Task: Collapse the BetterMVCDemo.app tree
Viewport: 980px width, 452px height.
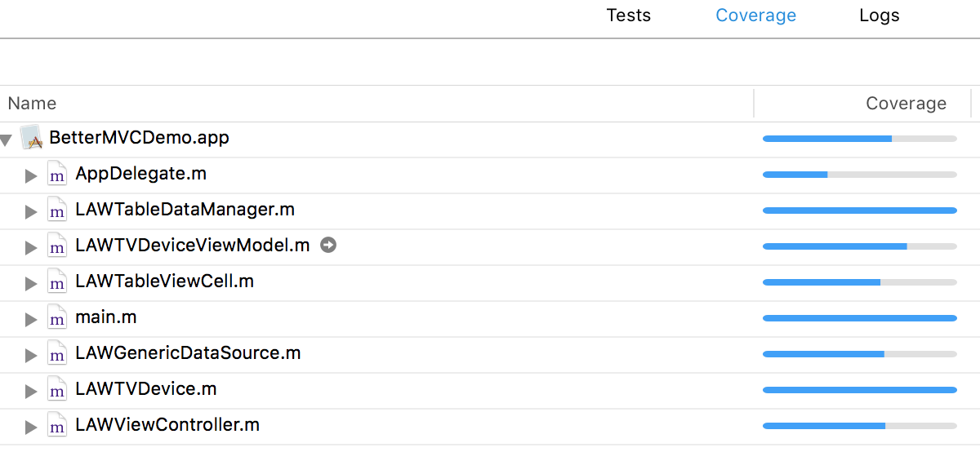Action: [7, 140]
